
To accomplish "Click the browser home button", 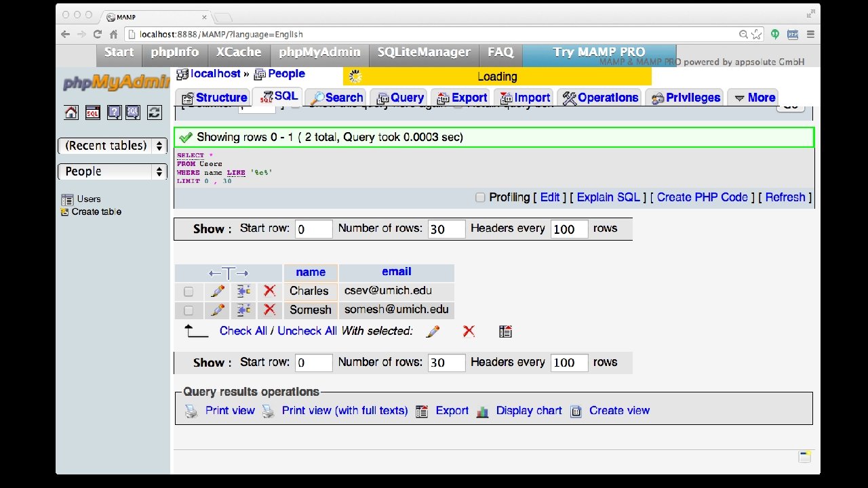I will pos(114,34).
